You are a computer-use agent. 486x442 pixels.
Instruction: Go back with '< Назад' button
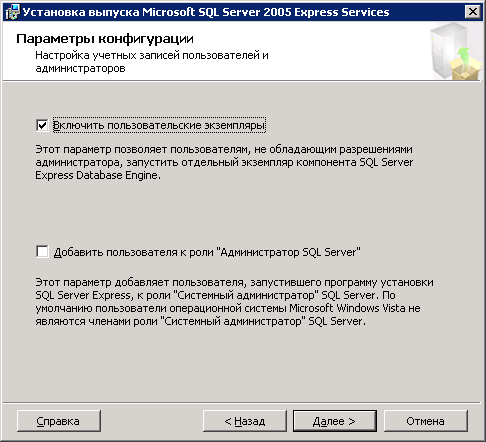point(245,421)
